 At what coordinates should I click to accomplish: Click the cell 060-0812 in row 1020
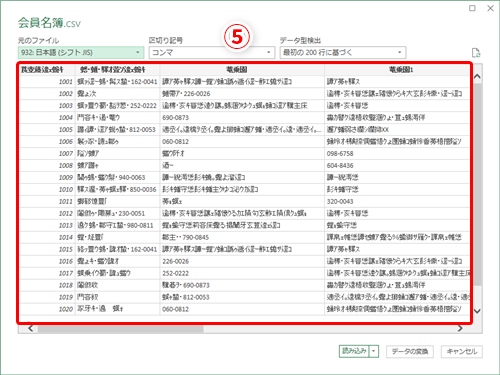click(242, 309)
